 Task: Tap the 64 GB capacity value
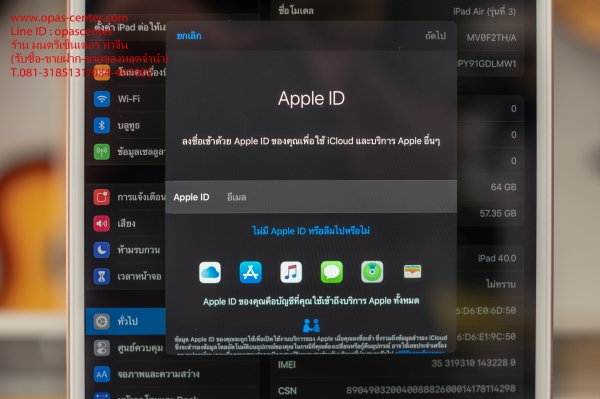pyautogui.click(x=504, y=187)
